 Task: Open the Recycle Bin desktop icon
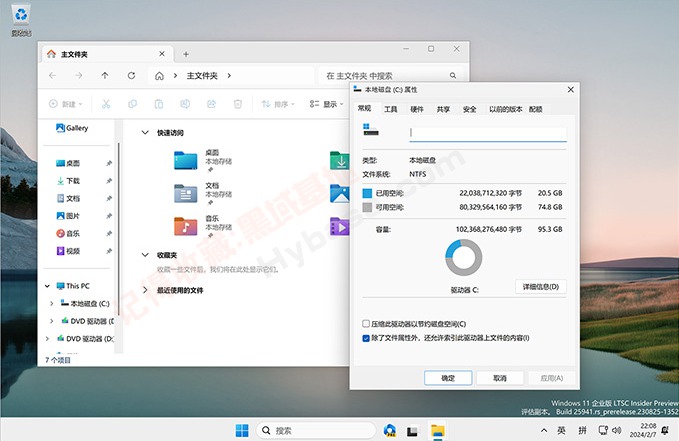point(21,19)
